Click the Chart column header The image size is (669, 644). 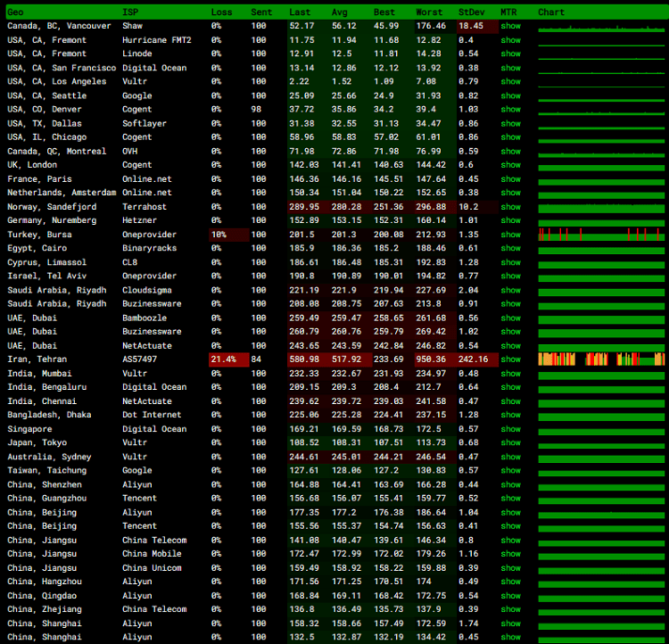point(551,12)
